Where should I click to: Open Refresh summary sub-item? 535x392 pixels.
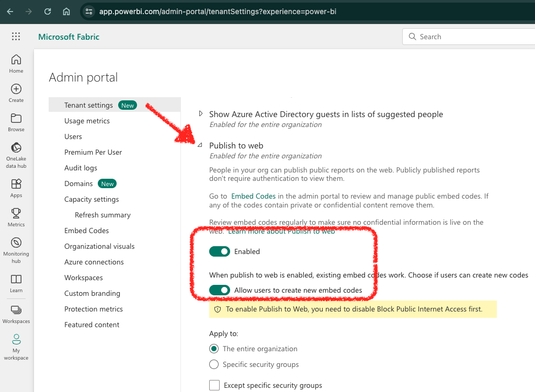click(103, 215)
